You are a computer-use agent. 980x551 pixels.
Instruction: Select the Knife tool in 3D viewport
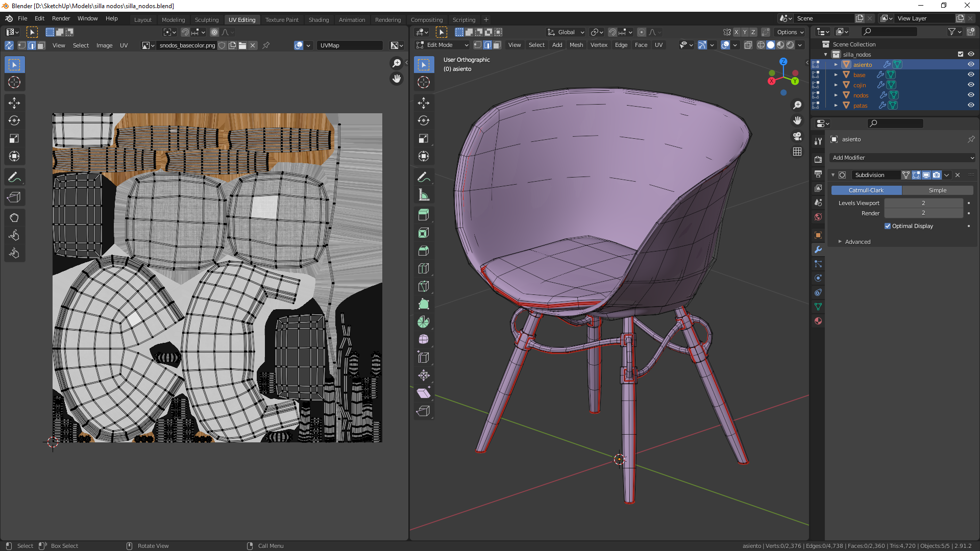click(423, 286)
